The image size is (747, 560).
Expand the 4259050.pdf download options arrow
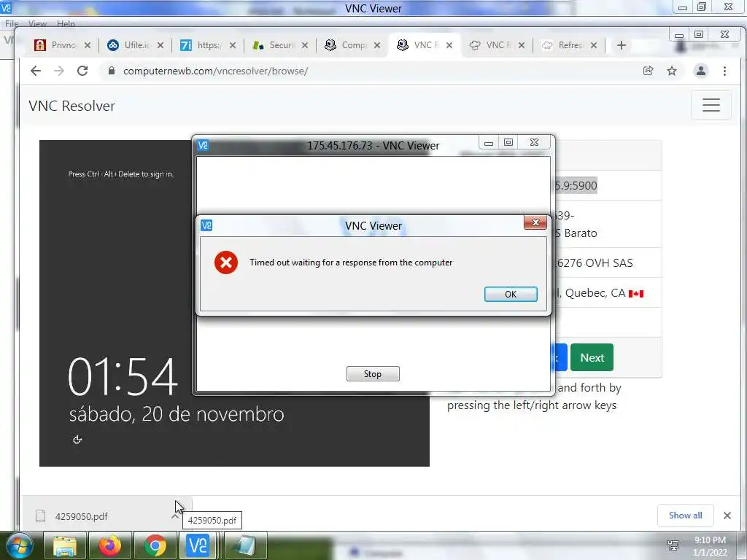[175, 516]
